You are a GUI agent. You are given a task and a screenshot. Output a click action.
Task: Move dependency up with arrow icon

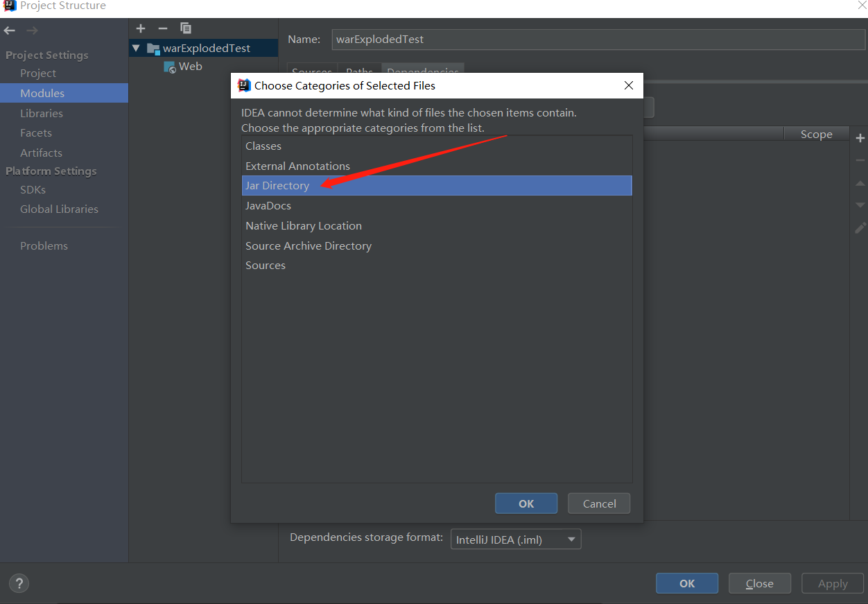pos(860,184)
